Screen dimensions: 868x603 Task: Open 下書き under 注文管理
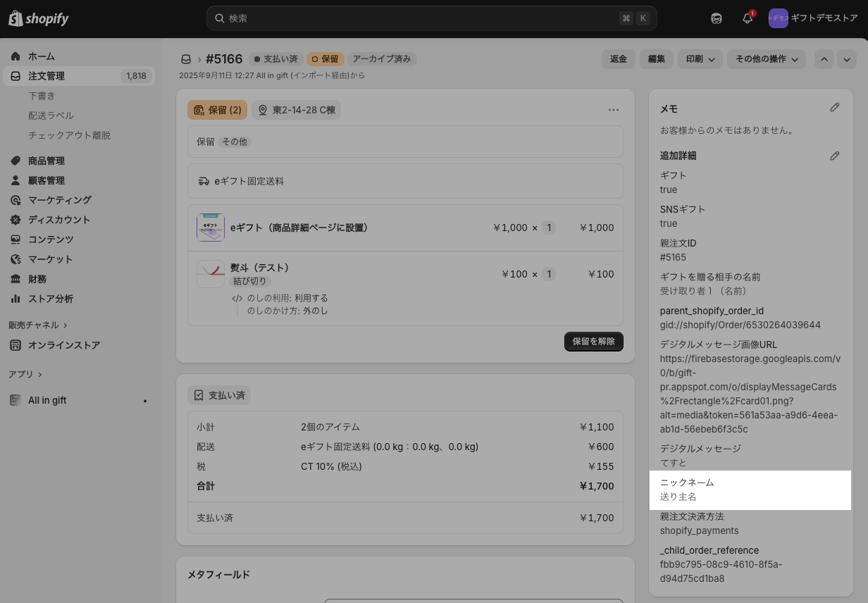coord(42,96)
